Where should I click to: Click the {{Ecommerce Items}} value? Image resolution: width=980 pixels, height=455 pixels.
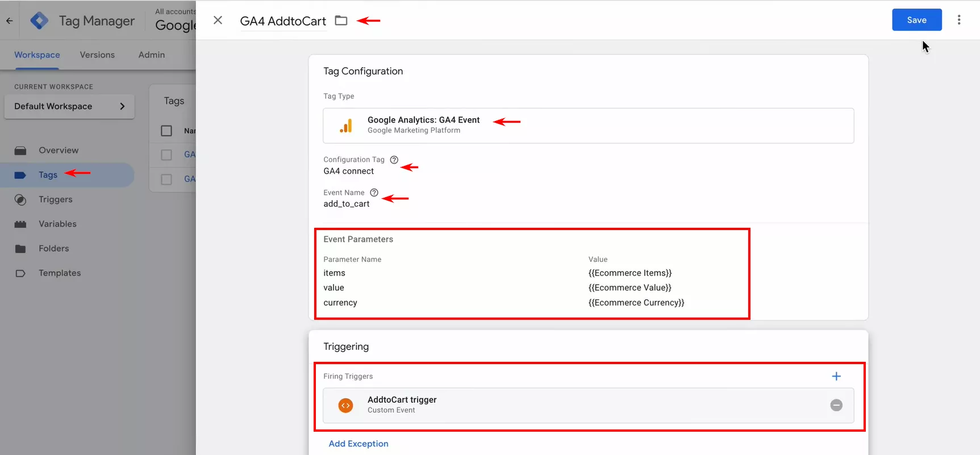click(630, 273)
